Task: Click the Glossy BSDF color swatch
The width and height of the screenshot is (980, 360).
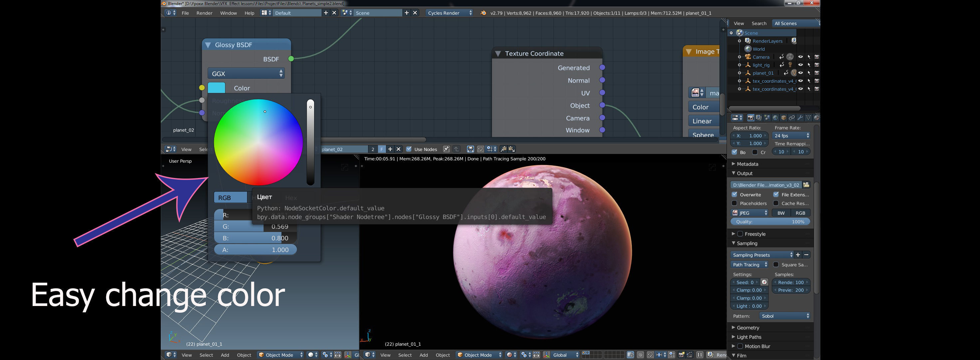Action: (216, 88)
